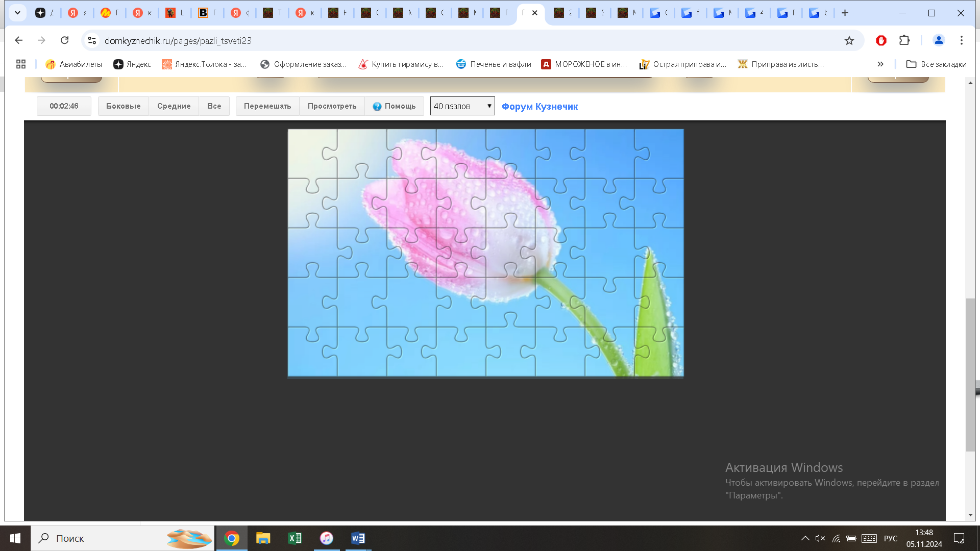The width and height of the screenshot is (980, 551).
Task: Open the Авиабилеты bookmark
Action: pos(74,64)
